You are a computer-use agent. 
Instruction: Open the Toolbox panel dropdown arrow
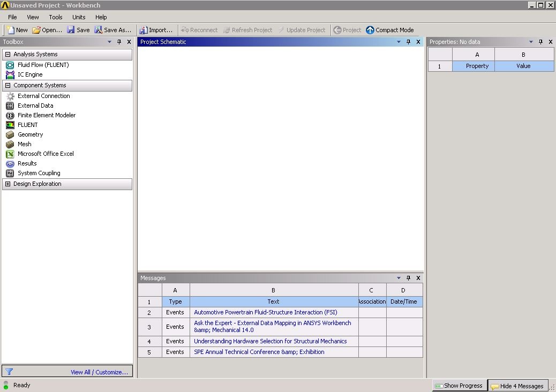point(109,42)
